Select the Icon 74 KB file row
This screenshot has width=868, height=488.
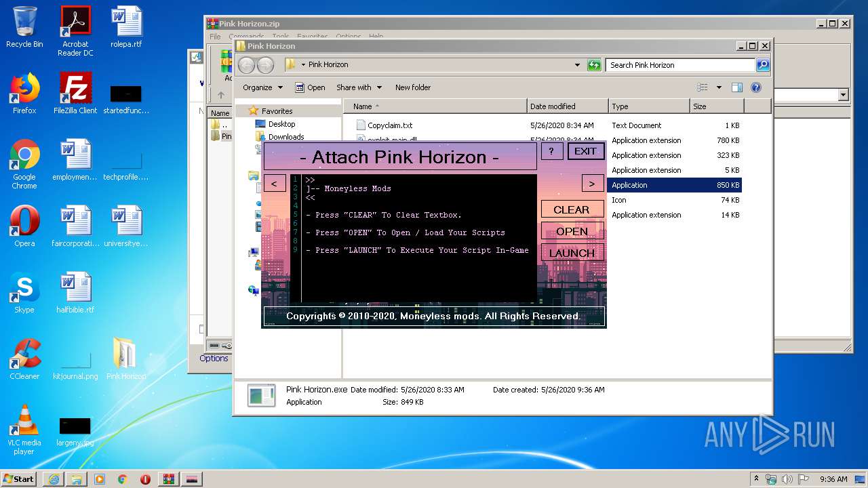click(x=675, y=200)
